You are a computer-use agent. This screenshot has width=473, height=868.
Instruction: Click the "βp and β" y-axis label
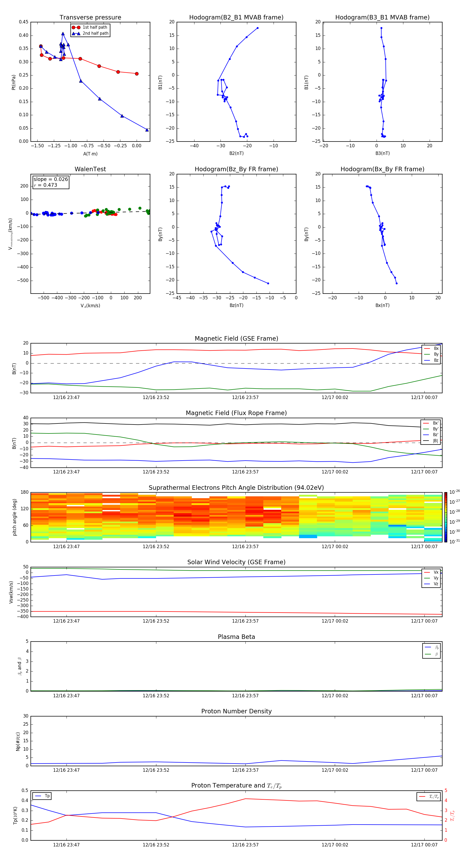point(19,666)
